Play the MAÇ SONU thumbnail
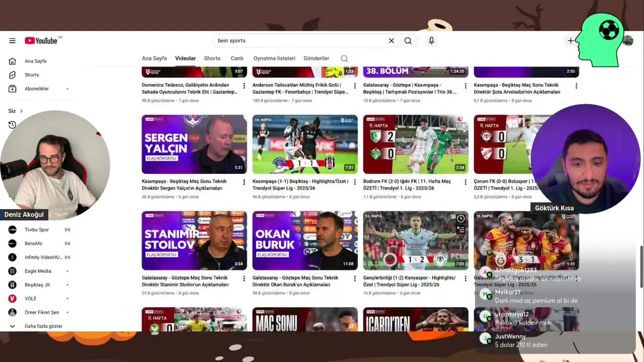644x362 pixels. point(305,319)
